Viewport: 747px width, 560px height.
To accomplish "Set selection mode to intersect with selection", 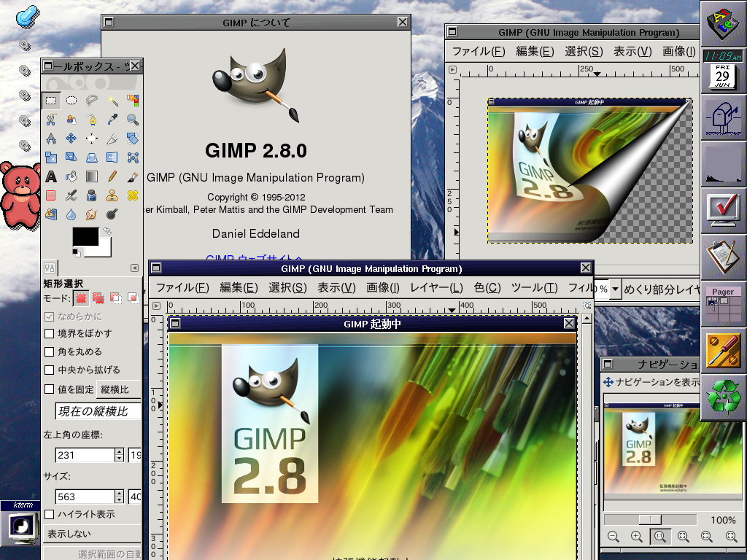I will tap(133, 298).
